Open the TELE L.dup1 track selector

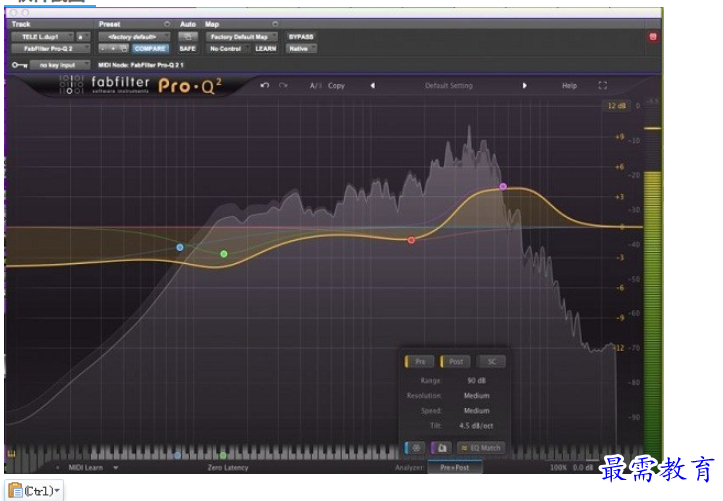[x=42, y=36]
